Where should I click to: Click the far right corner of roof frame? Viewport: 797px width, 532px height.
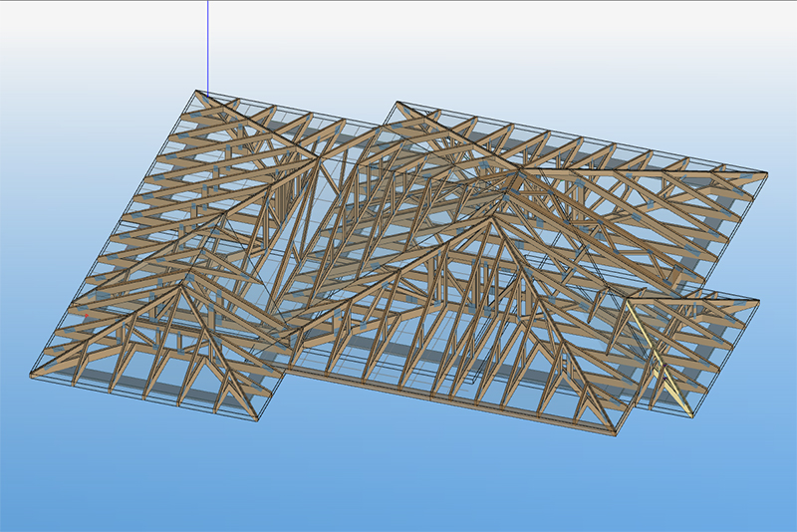[x=767, y=173]
